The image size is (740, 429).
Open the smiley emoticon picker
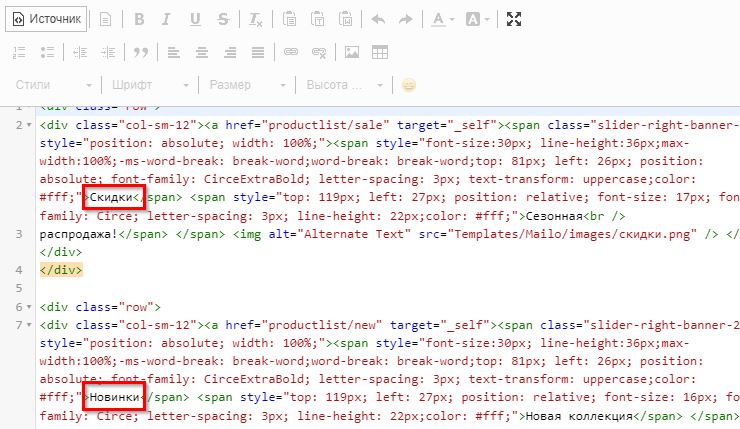[x=408, y=85]
